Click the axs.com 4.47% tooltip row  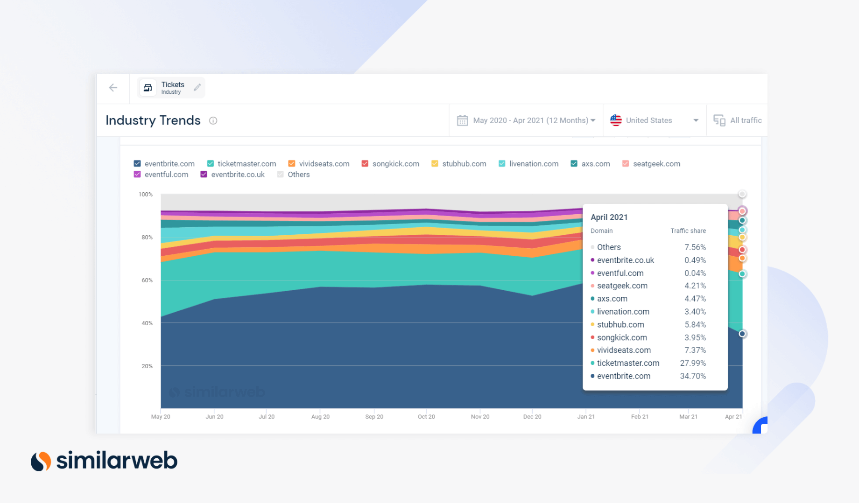[x=648, y=299]
